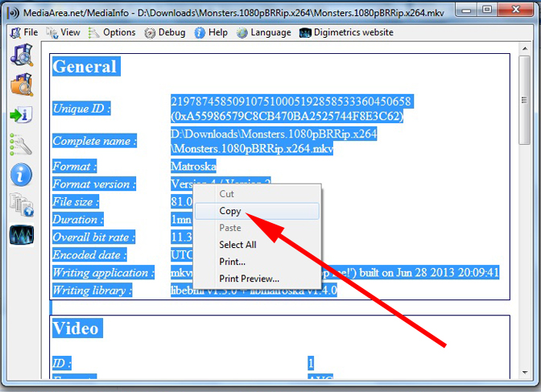This screenshot has width=541, height=392.
Task: Open Preferences via wrench sidebar icon
Action: [21, 145]
